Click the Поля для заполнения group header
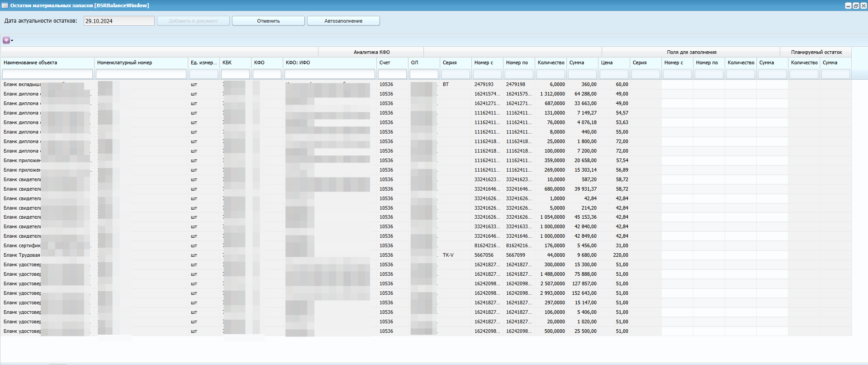This screenshot has height=365, width=868. (691, 52)
